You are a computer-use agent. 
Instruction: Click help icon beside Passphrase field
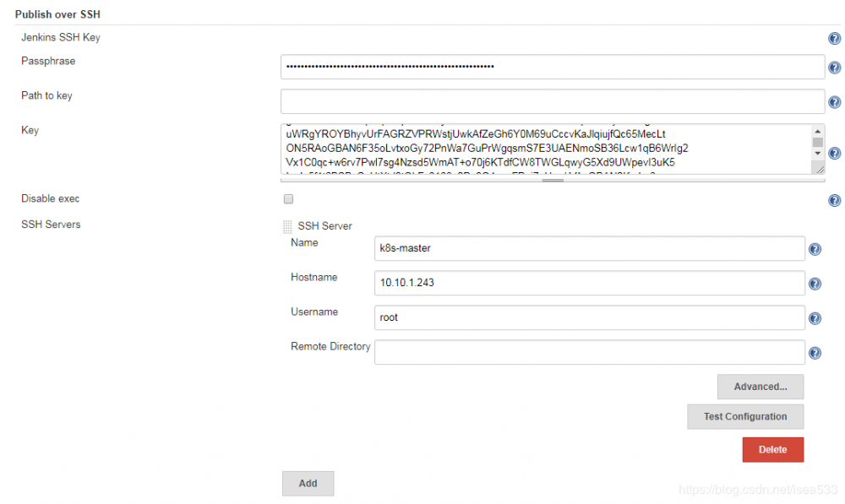pos(834,67)
